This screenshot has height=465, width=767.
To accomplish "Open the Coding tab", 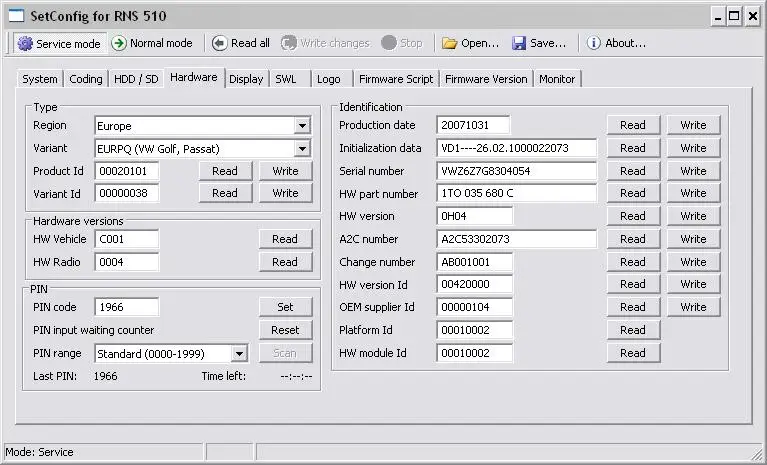I will point(86,79).
